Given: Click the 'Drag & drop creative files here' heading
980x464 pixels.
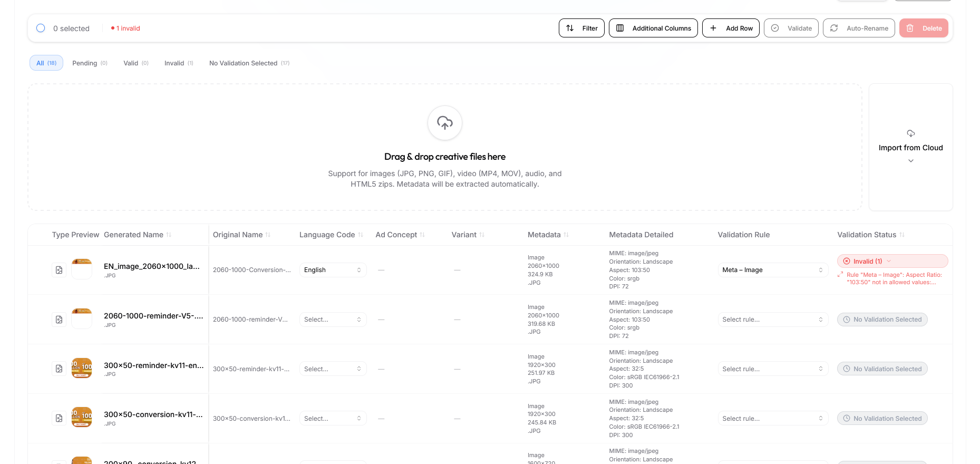Looking at the screenshot, I should [x=445, y=157].
